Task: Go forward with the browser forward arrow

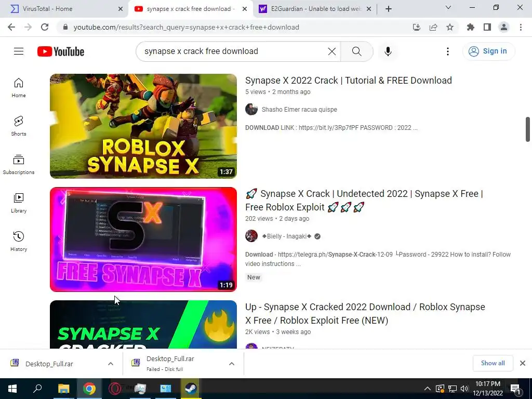Action: [x=28, y=27]
